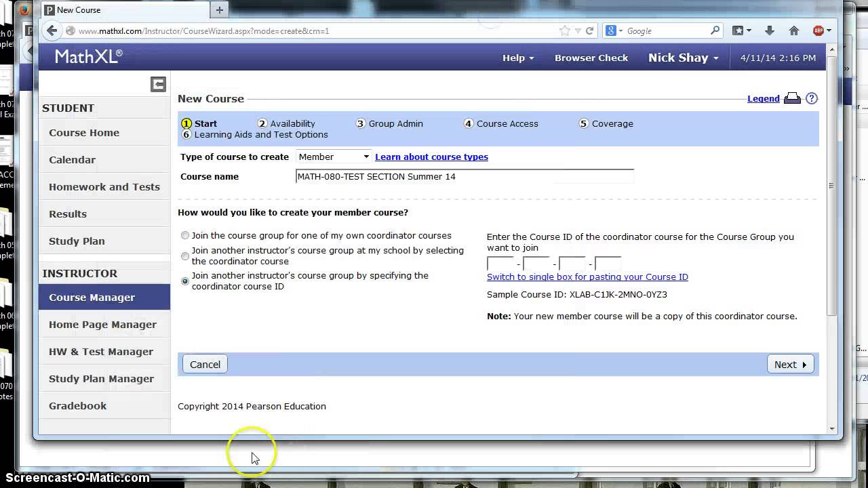The height and width of the screenshot is (488, 868).
Task: Click the Firefox browser icon
Action: pos(24,9)
